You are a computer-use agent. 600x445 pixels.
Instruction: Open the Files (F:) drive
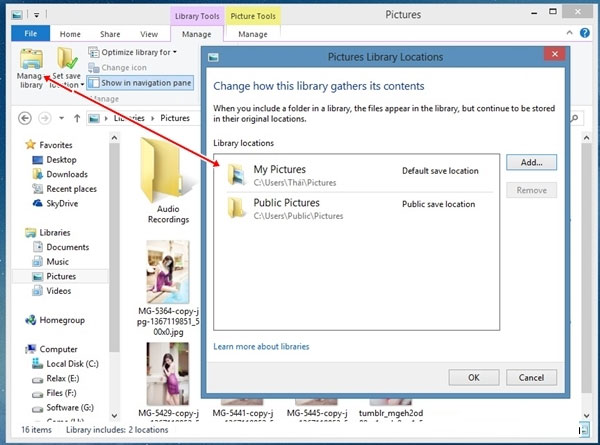[54, 393]
